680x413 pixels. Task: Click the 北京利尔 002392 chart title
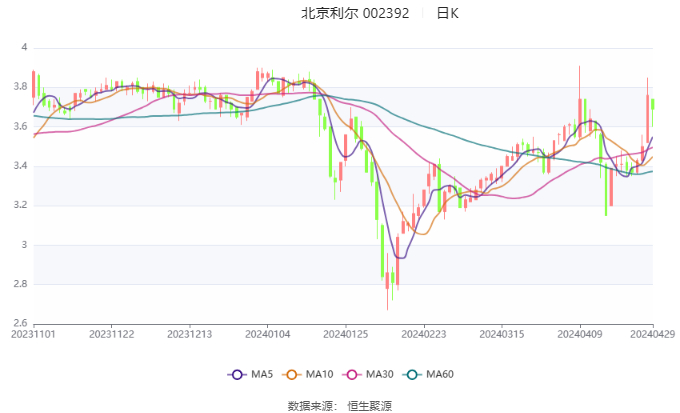[x=355, y=14]
